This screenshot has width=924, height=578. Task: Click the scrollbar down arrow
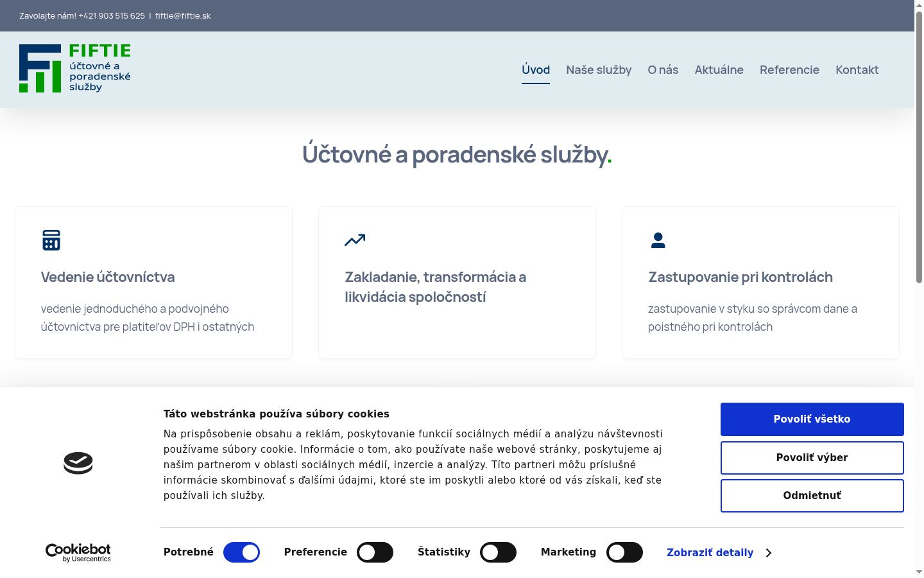(919, 572)
